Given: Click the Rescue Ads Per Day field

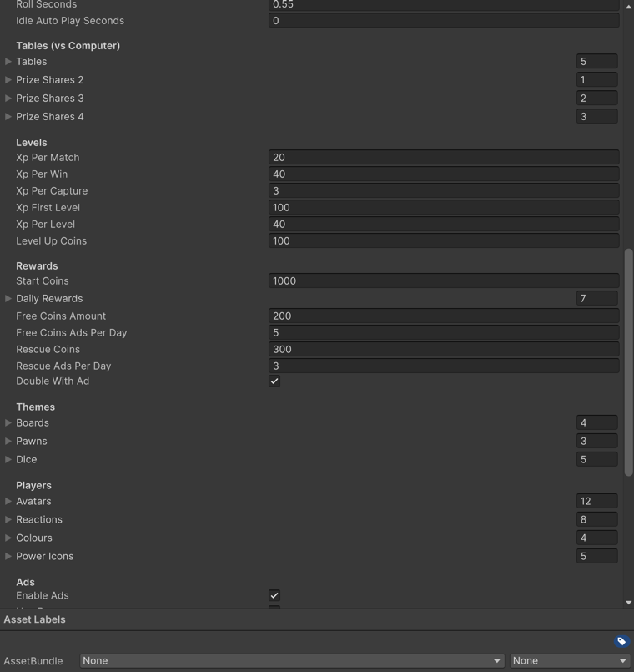Looking at the screenshot, I should click(444, 366).
